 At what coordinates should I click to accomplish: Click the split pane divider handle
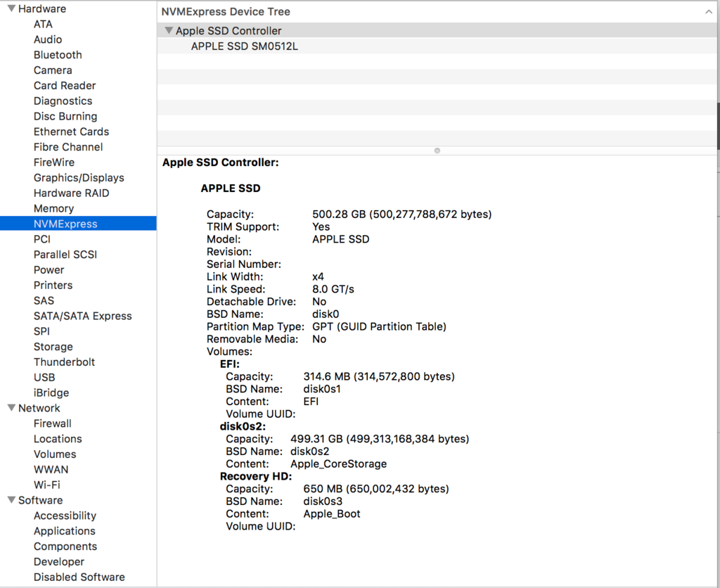coord(437,151)
